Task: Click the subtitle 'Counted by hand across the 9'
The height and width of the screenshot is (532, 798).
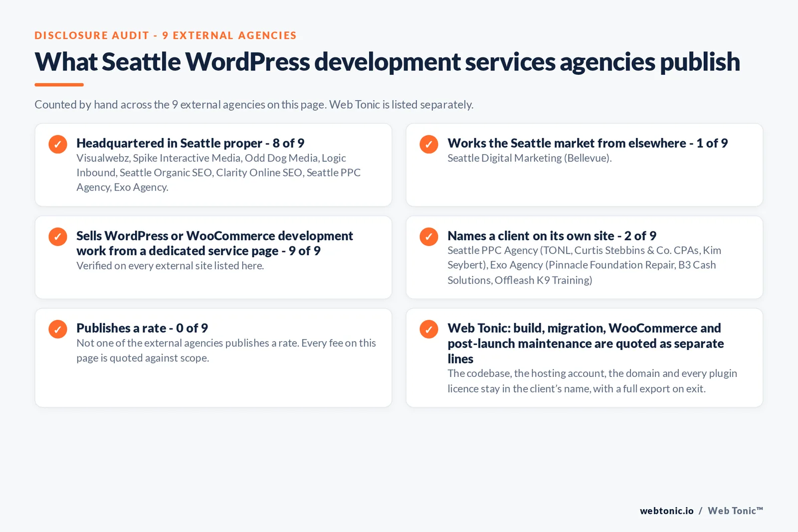Action: [254, 105]
